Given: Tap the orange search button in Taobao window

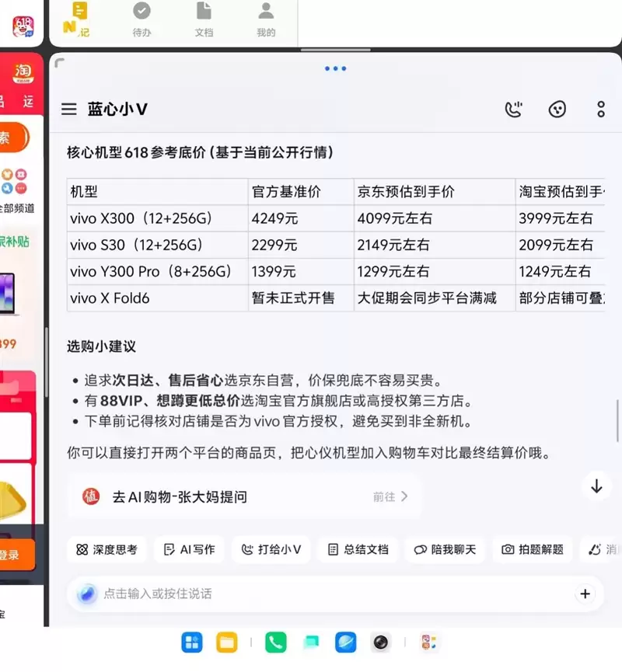Looking at the screenshot, I should click(14, 138).
